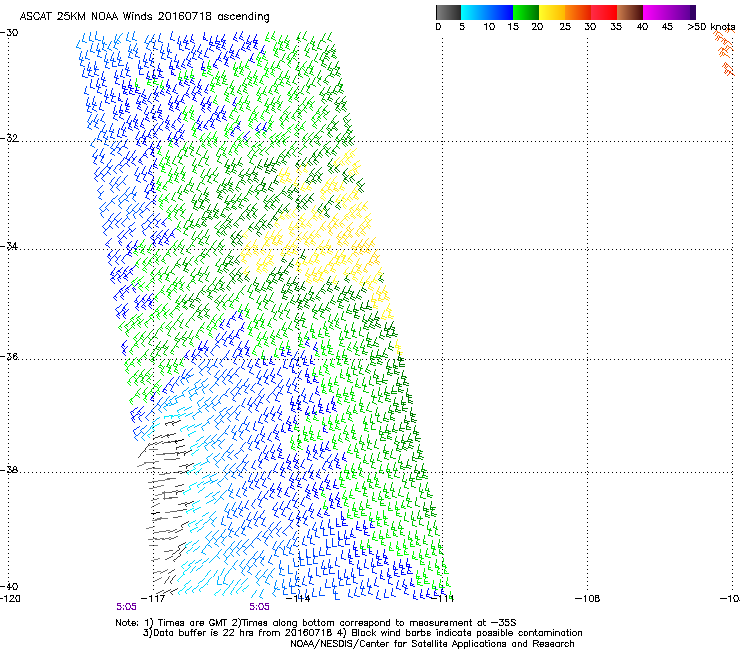Click the '-38' latitude axis label

click(9, 470)
